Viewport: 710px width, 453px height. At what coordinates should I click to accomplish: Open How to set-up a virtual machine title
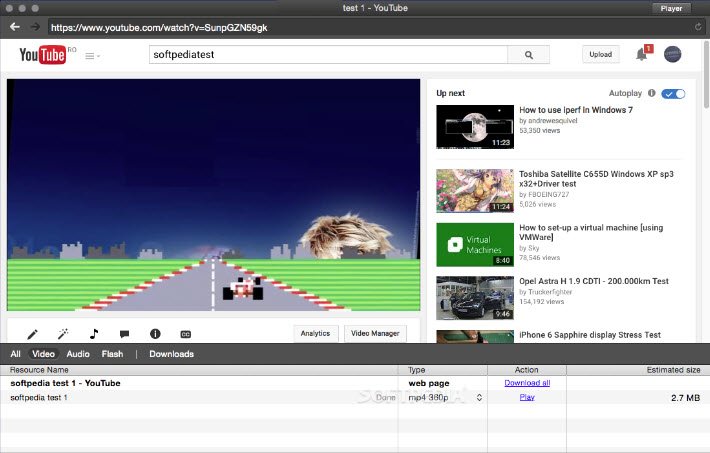591,232
